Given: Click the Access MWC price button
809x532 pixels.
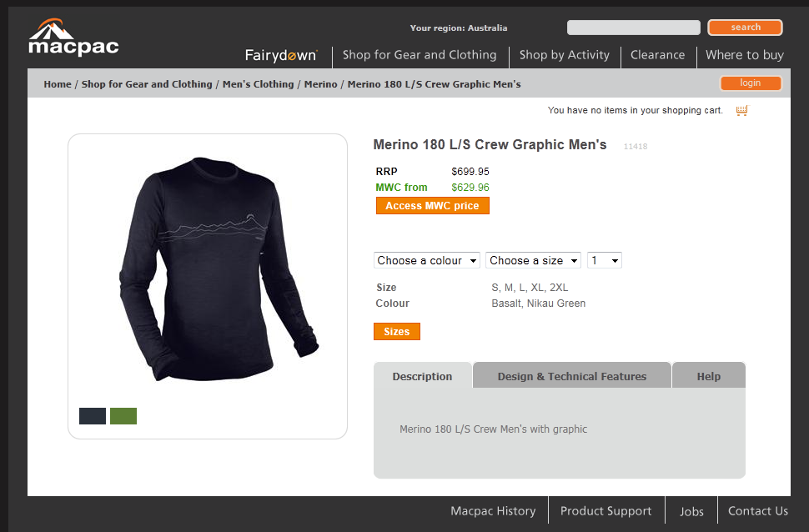Looking at the screenshot, I should point(432,205).
